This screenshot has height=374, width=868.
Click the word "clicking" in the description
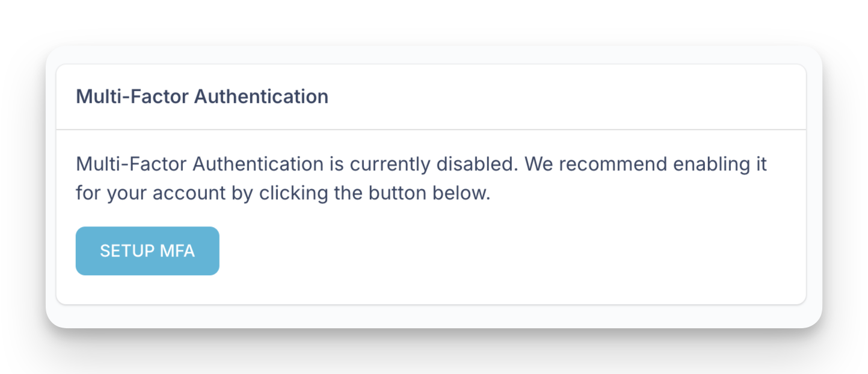click(x=294, y=194)
